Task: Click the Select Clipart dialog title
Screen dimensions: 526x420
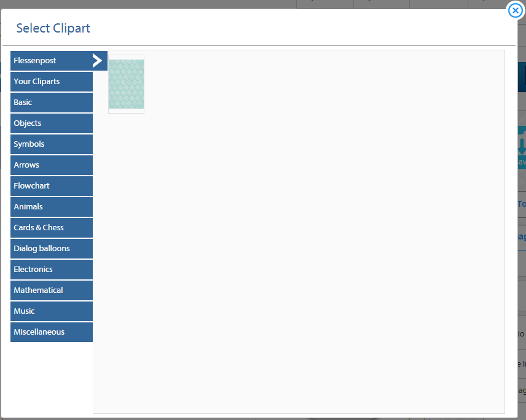Action: [53, 28]
